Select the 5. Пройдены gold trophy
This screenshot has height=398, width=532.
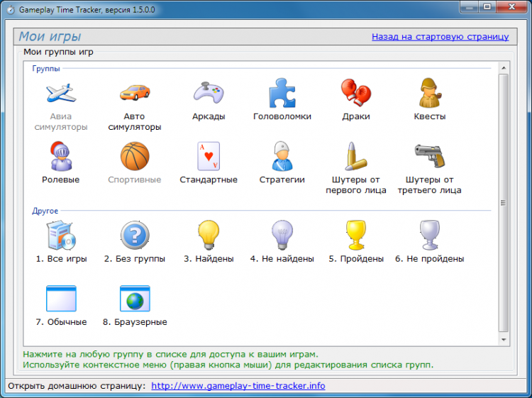pos(356,235)
